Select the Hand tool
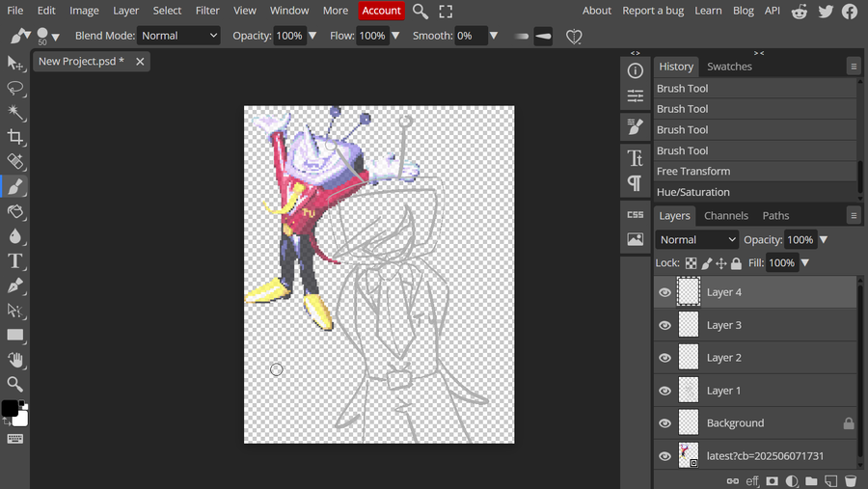The image size is (868, 489). tap(14, 360)
